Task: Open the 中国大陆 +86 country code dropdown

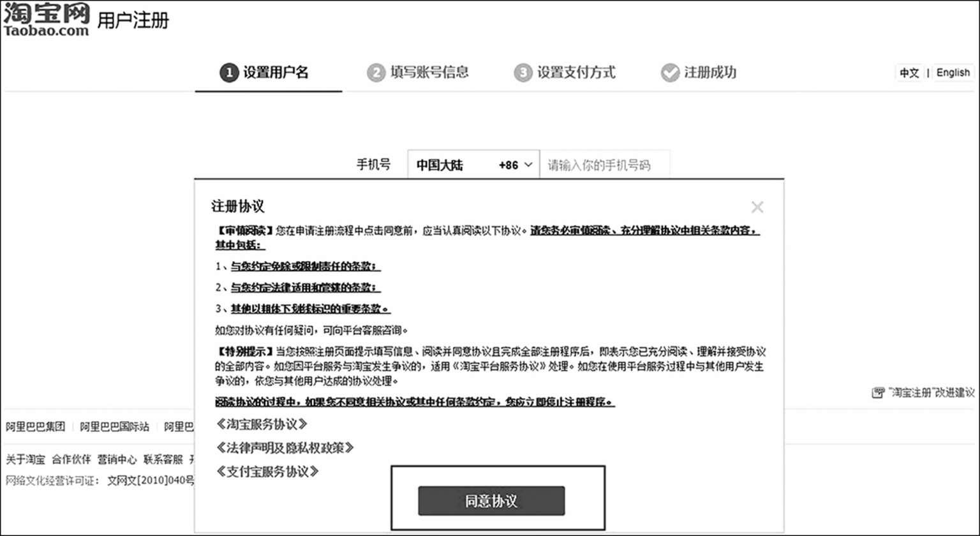Action: tap(473, 165)
